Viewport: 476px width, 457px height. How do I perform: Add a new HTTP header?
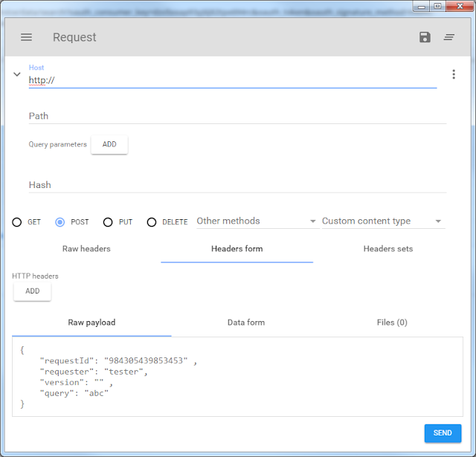(x=33, y=291)
